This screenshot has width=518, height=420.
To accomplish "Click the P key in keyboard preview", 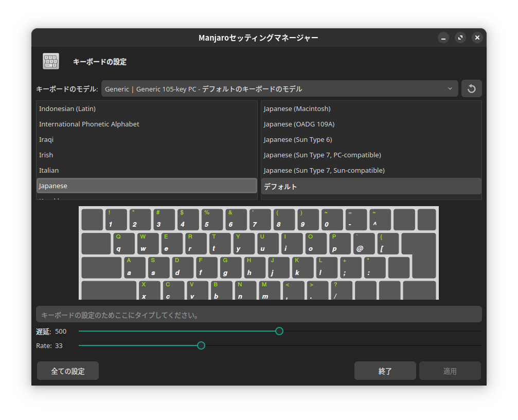I will tap(340, 244).
